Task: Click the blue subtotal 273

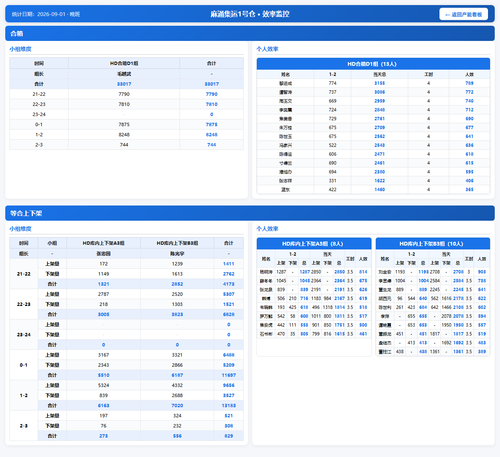Action: [104, 436]
